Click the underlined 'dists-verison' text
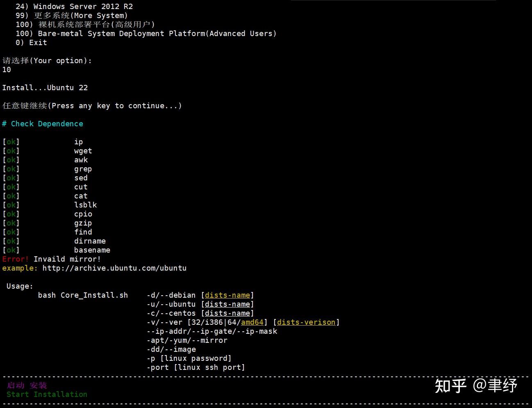The width and height of the screenshot is (532, 408). 306,322
